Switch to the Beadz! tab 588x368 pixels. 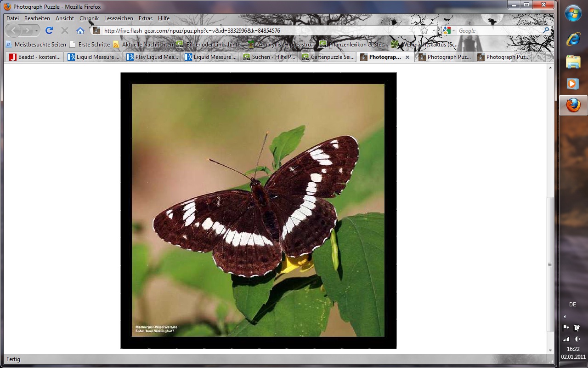pyautogui.click(x=35, y=57)
